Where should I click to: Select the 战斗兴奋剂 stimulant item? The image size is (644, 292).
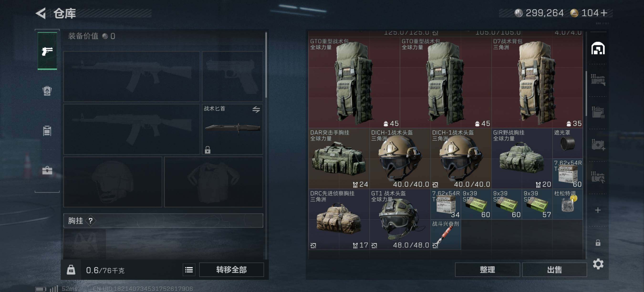click(446, 235)
